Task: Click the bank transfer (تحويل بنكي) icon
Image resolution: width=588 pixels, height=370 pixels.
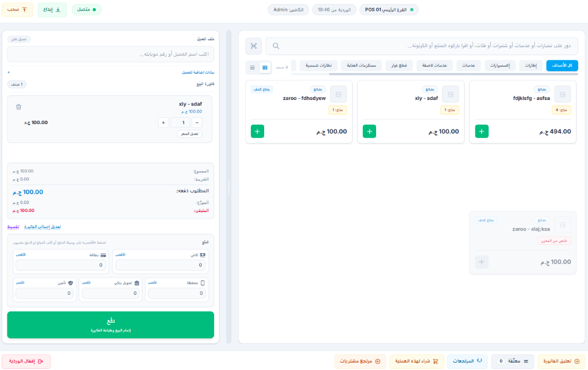Action: pyautogui.click(x=137, y=283)
